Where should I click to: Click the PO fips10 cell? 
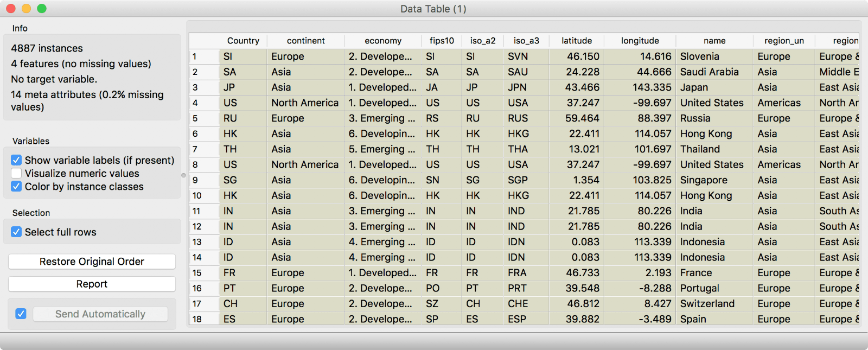click(x=442, y=288)
